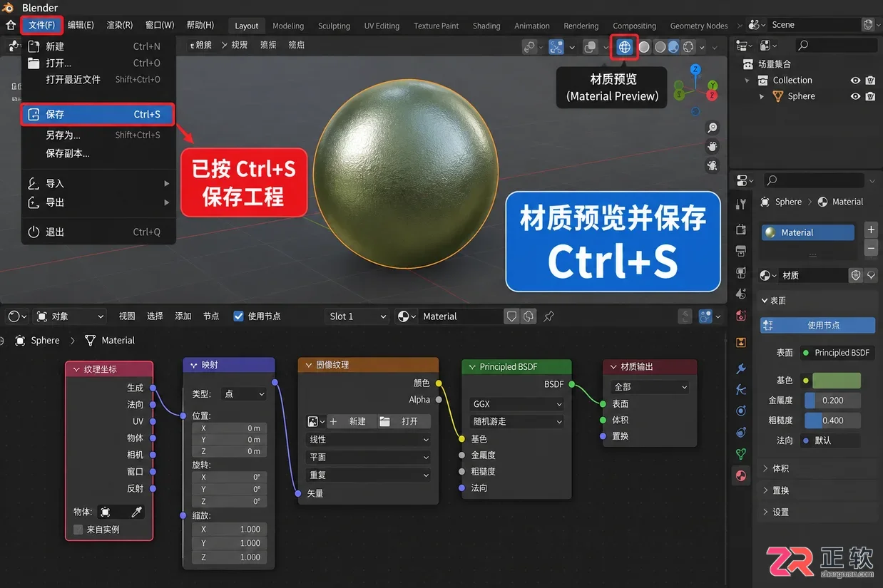Select Solid viewport shading sphere icon
This screenshot has width=883, height=588.
point(644,47)
